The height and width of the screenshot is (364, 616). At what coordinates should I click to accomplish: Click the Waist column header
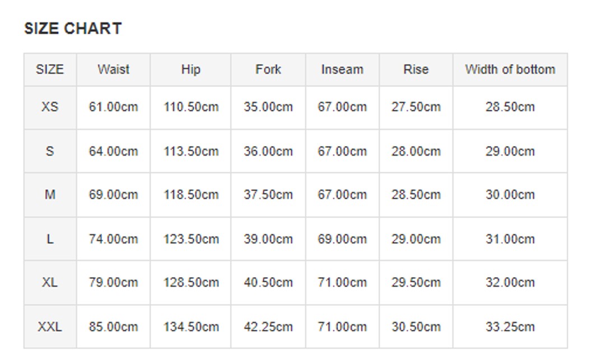point(113,69)
